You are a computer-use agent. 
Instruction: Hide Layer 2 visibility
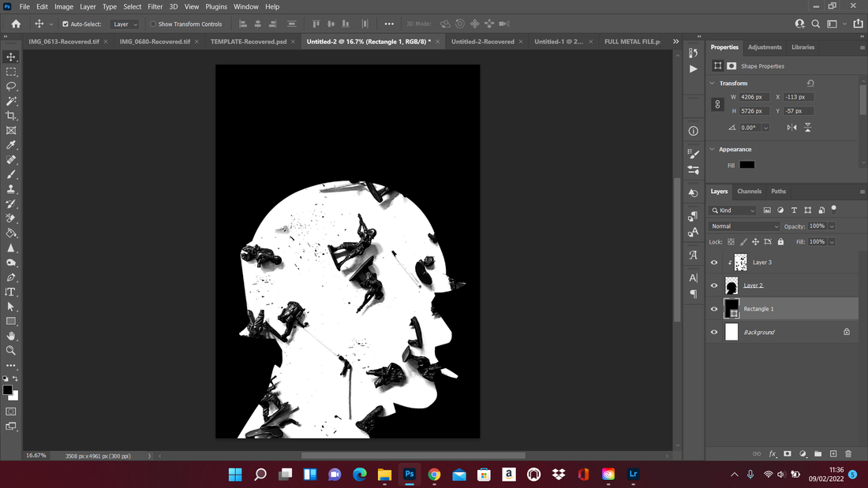tap(714, 285)
